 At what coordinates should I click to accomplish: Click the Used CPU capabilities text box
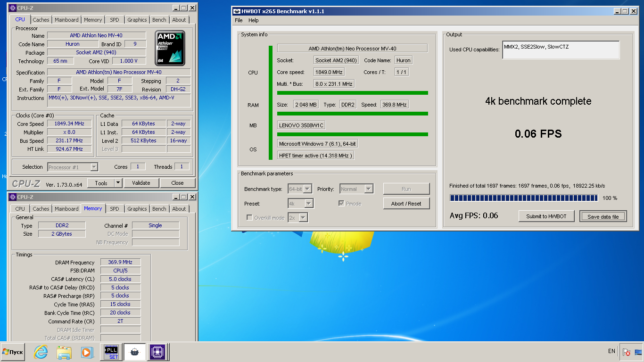561,50
